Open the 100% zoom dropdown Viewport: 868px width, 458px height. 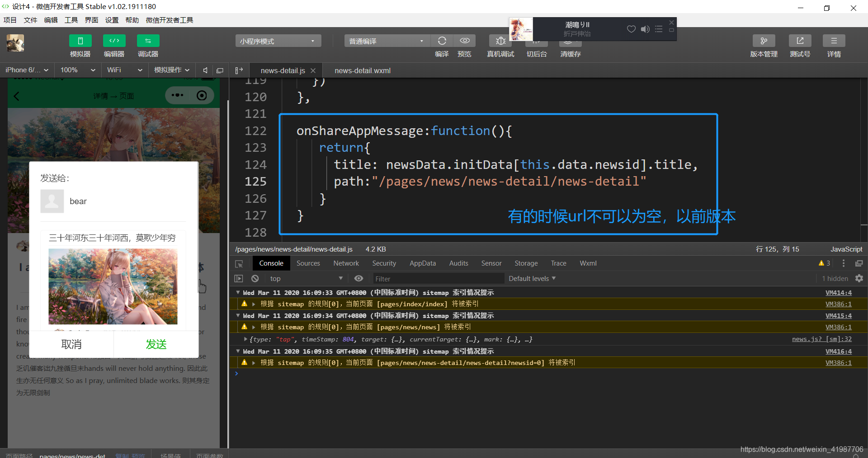click(77, 70)
